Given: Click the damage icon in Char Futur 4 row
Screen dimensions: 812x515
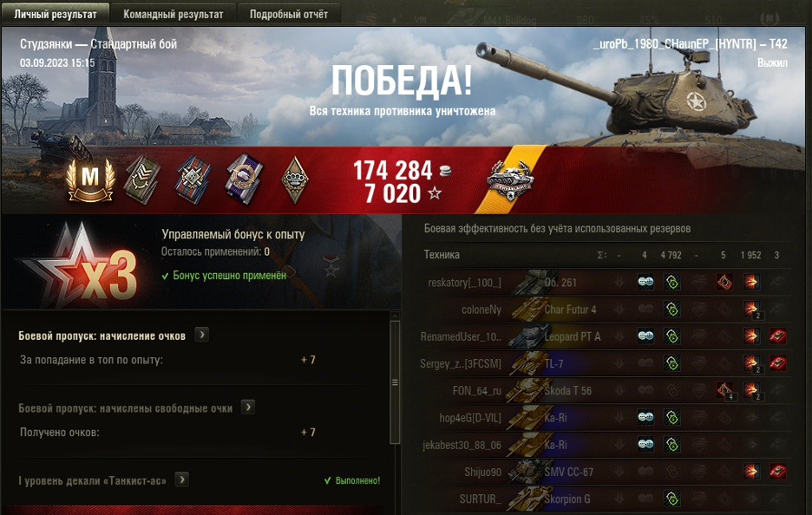Looking at the screenshot, I should [x=751, y=310].
